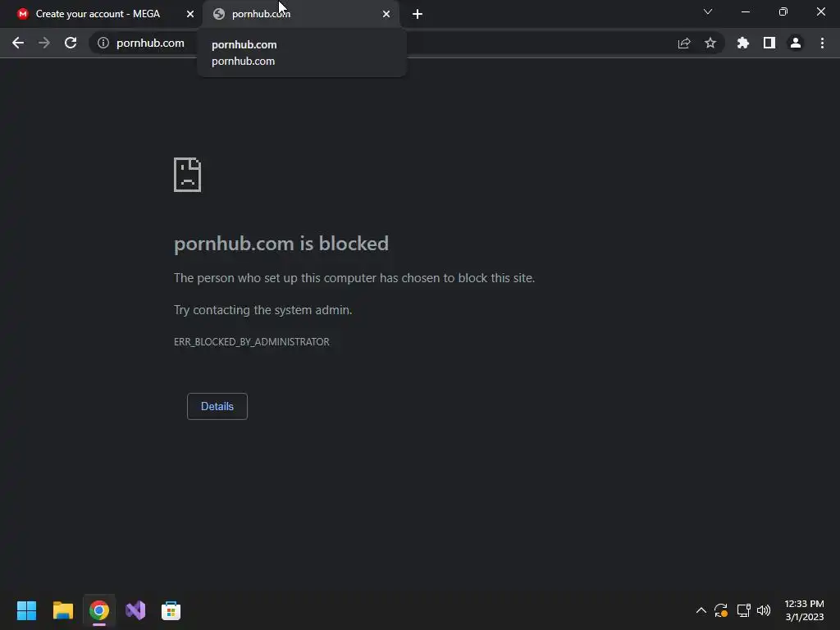Open the network status tray icon
840x630 pixels.
click(x=743, y=610)
